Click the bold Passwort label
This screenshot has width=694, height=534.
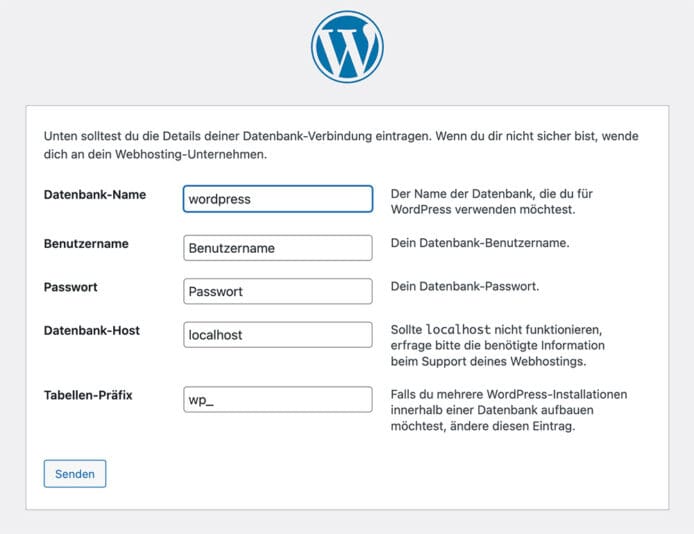70,287
